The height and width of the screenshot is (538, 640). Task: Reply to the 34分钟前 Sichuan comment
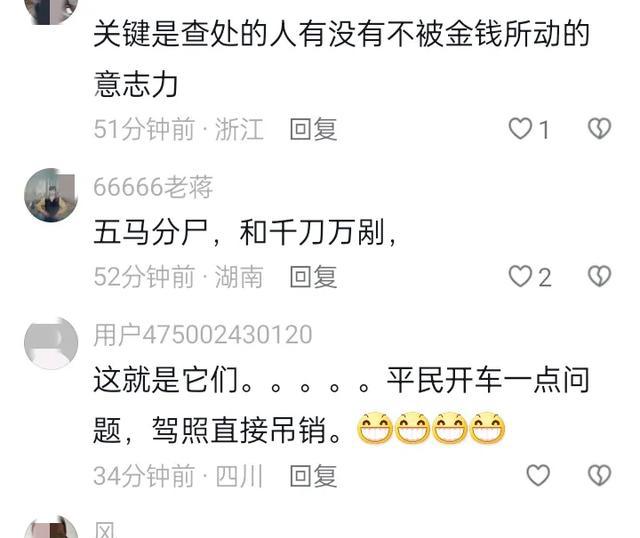pos(313,476)
